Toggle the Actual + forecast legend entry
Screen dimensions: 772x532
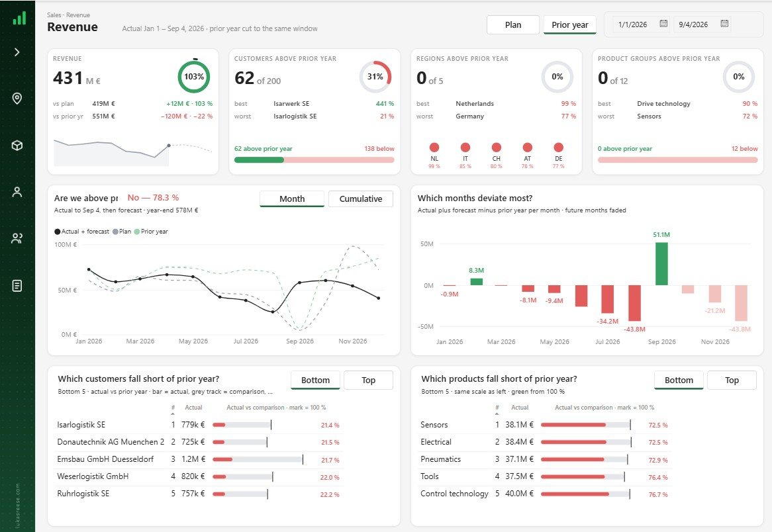click(81, 232)
